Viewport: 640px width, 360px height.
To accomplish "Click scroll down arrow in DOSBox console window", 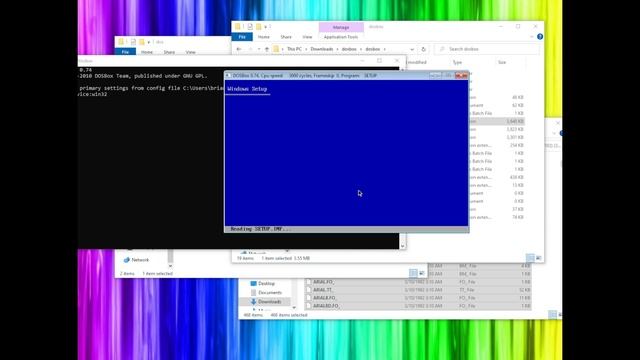I will [402, 246].
